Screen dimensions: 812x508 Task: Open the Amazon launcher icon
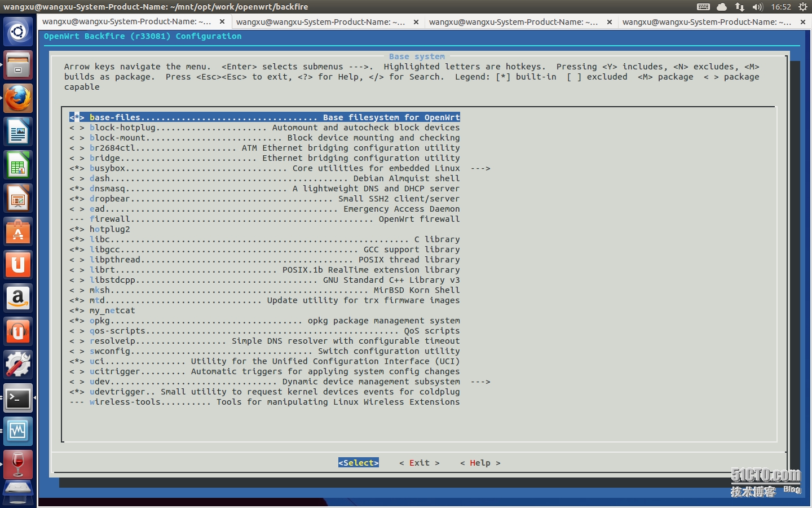tap(18, 299)
